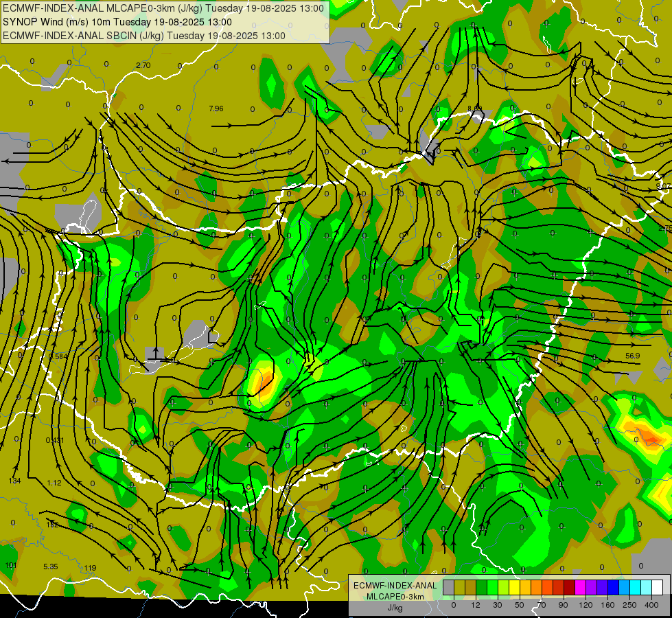672x618 pixels.
Task: Click the SBCIN header line
Action: 144,36
